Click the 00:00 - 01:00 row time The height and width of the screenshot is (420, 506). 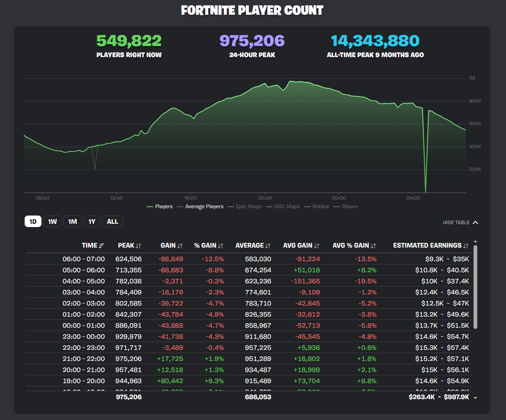84,326
